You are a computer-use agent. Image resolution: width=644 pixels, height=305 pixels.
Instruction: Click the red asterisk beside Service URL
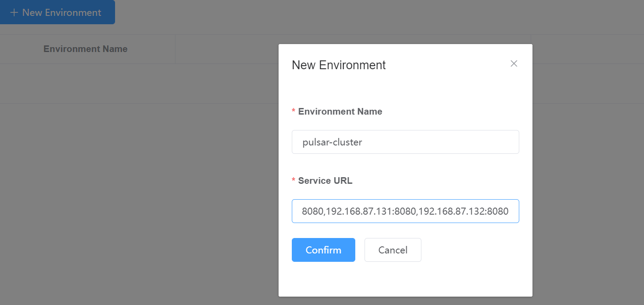[294, 181]
